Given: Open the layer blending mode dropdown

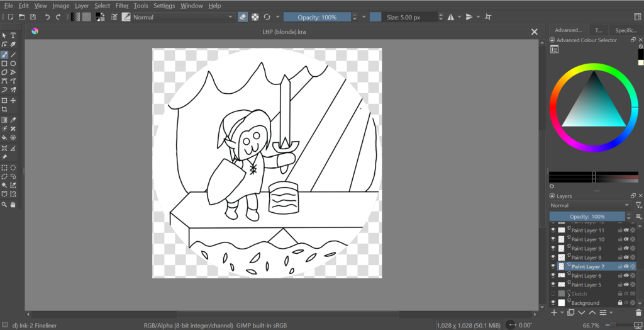Looking at the screenshot, I should (589, 205).
